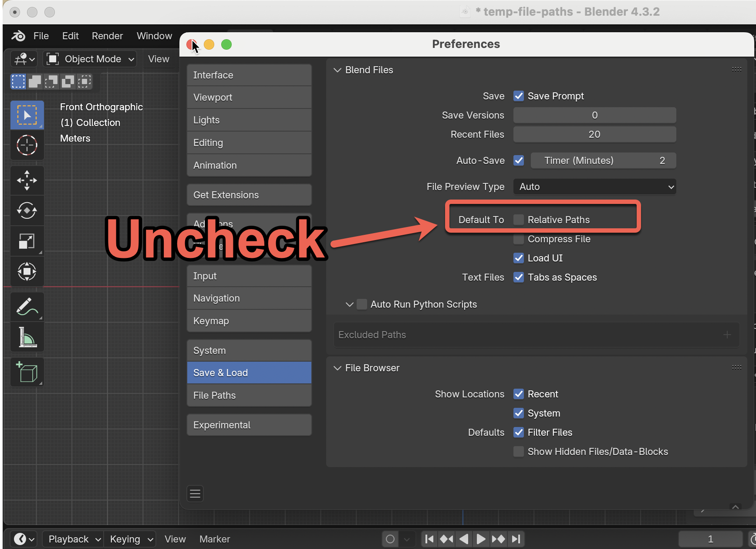This screenshot has width=756, height=549.
Task: Uncheck Show Locations Recent
Action: [x=519, y=394]
